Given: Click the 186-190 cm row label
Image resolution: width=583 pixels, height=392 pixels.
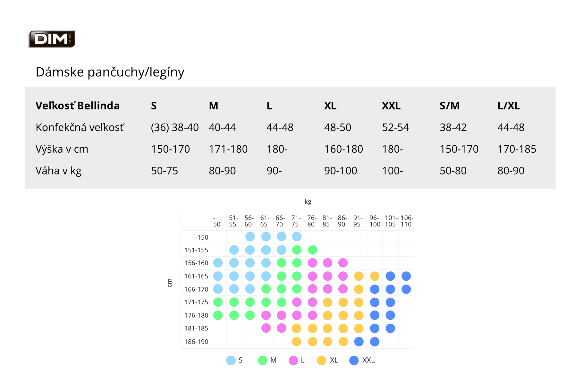Looking at the screenshot, I should (196, 342).
